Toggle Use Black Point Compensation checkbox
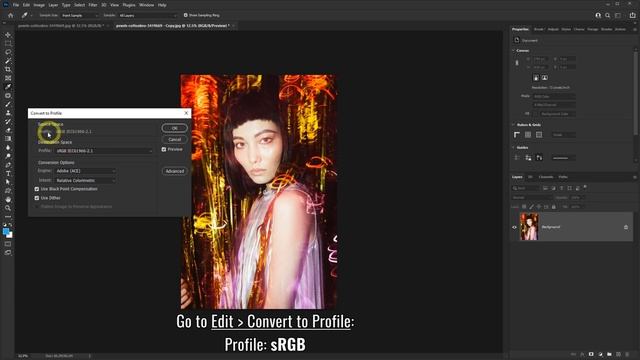The image size is (640, 360). click(37, 189)
